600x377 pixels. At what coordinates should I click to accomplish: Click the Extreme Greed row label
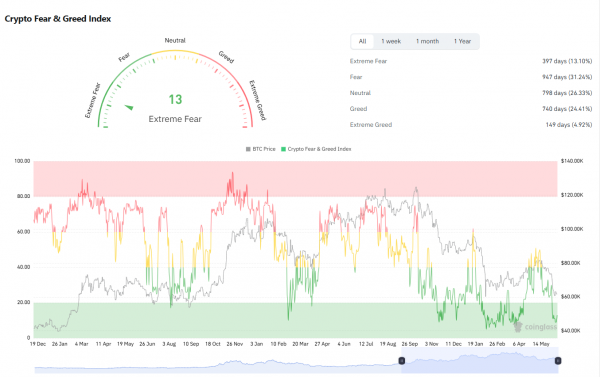click(371, 125)
